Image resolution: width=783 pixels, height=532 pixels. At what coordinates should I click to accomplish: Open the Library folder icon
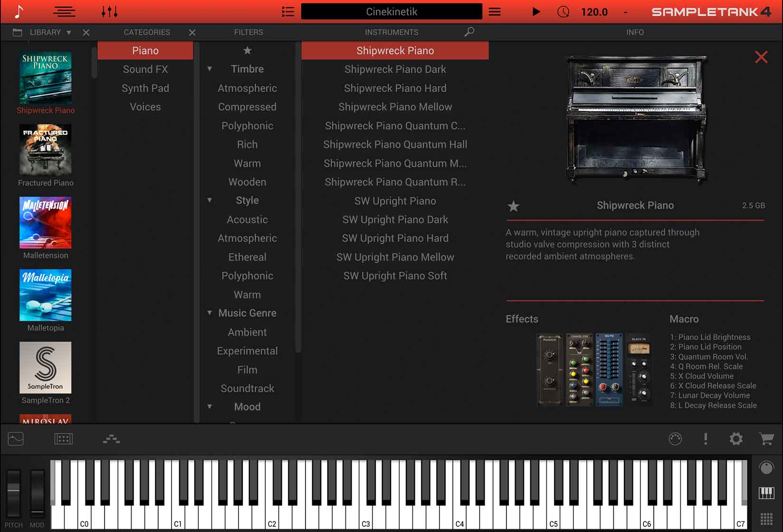[x=18, y=32]
